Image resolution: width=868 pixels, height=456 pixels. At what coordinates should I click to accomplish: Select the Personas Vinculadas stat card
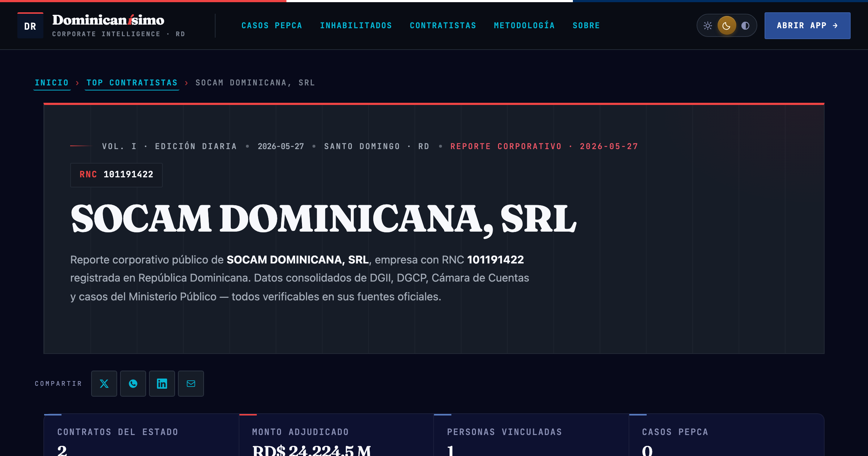(x=531, y=435)
